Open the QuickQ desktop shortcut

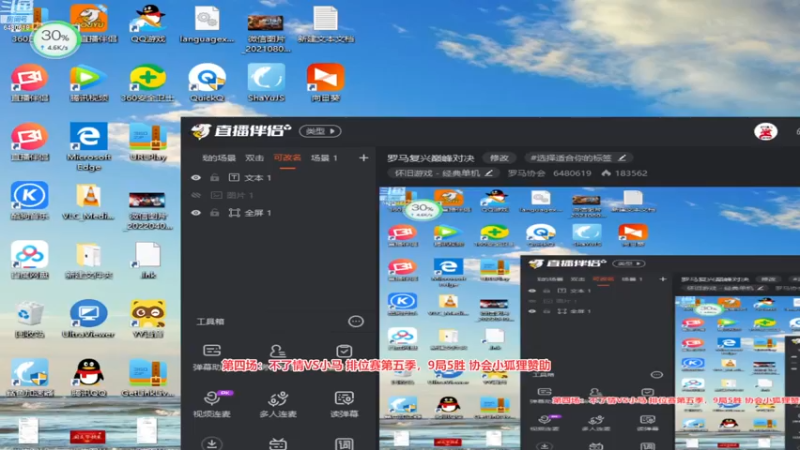coord(207,83)
